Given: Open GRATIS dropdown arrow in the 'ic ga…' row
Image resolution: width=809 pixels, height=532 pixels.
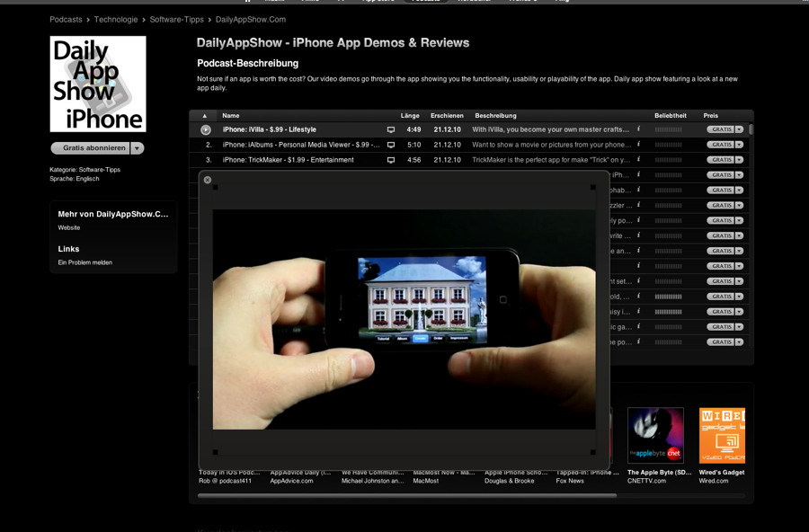Looking at the screenshot, I should coord(740,326).
